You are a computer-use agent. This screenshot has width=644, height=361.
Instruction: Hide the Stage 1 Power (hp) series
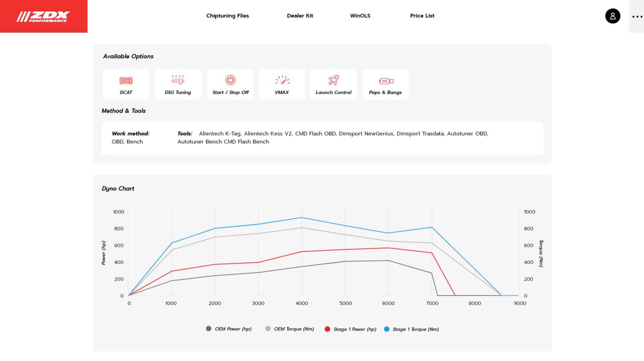pos(350,329)
